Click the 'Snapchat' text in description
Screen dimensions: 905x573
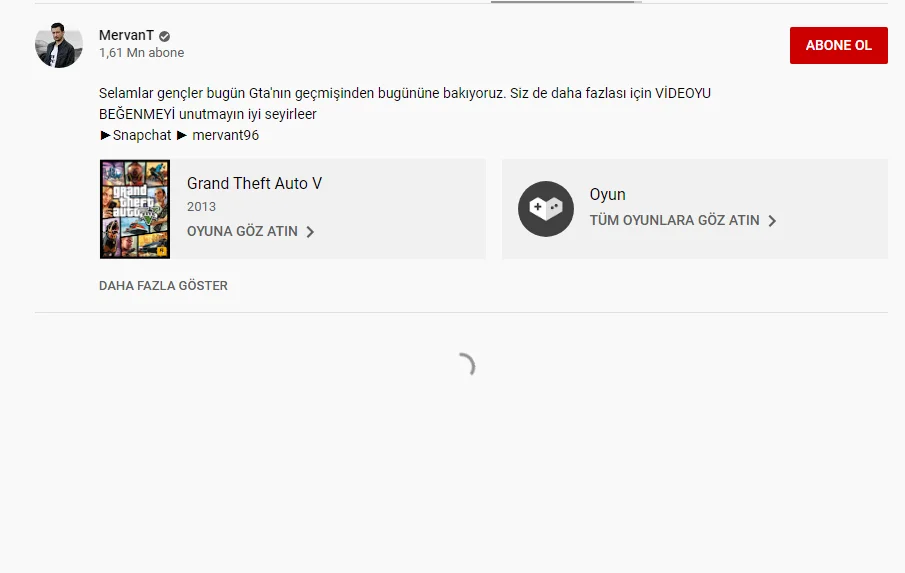pyautogui.click(x=142, y=135)
